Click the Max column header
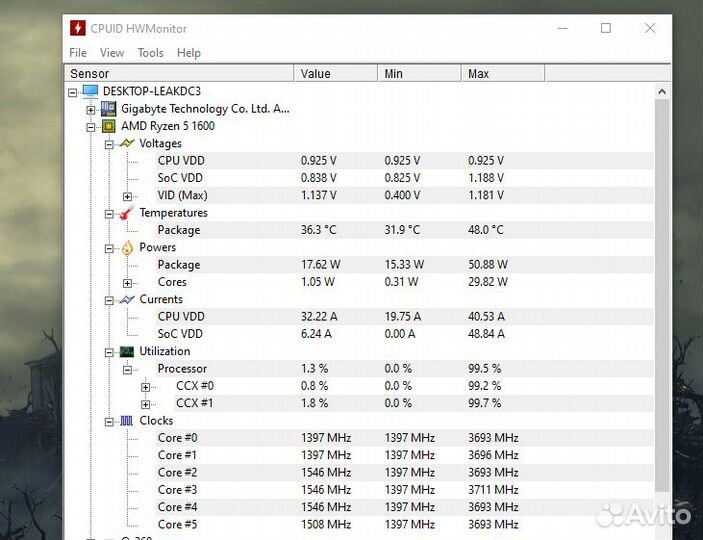 (x=503, y=74)
